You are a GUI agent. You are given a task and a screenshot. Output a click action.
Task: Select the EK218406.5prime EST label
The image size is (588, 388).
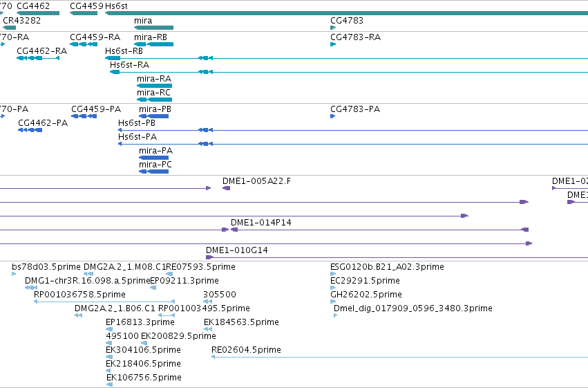pyautogui.click(x=143, y=364)
